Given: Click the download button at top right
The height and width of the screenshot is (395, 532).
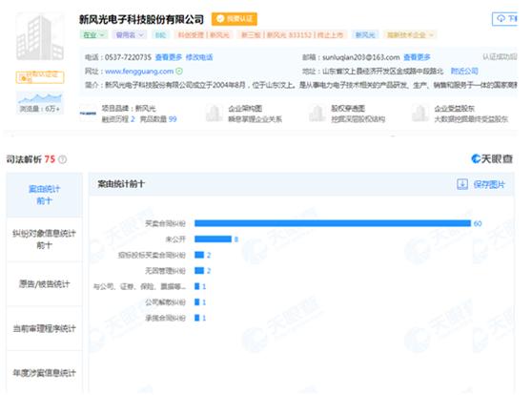Looking at the screenshot, I should click(505, 19).
